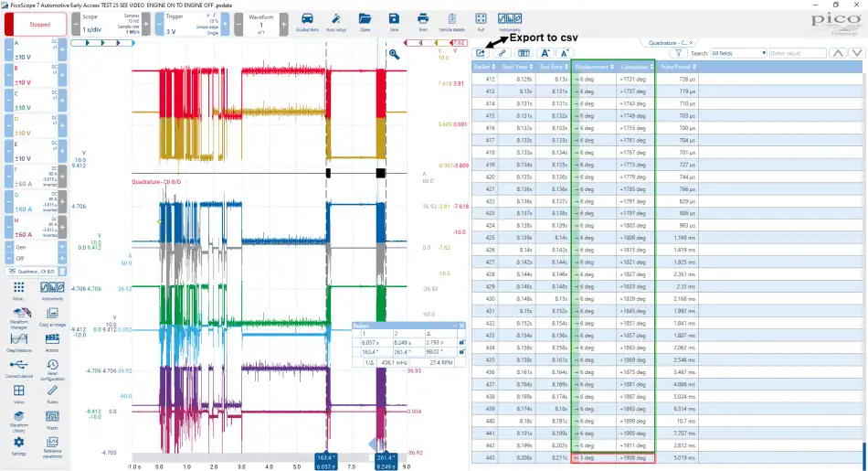Click the export to CSV icon in the table toolbar
The width and height of the screenshot is (868, 471).
481,53
